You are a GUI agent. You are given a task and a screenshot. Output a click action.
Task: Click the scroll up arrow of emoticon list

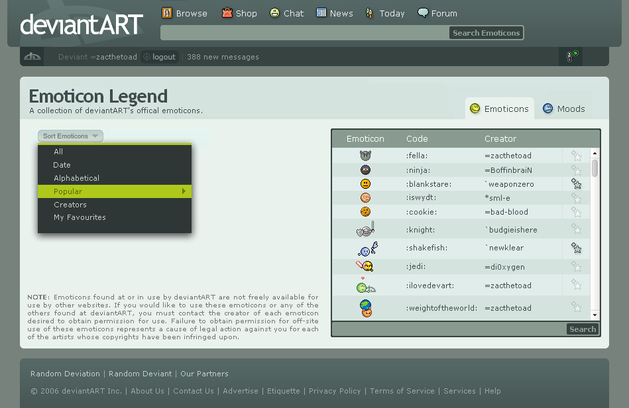[x=595, y=153]
